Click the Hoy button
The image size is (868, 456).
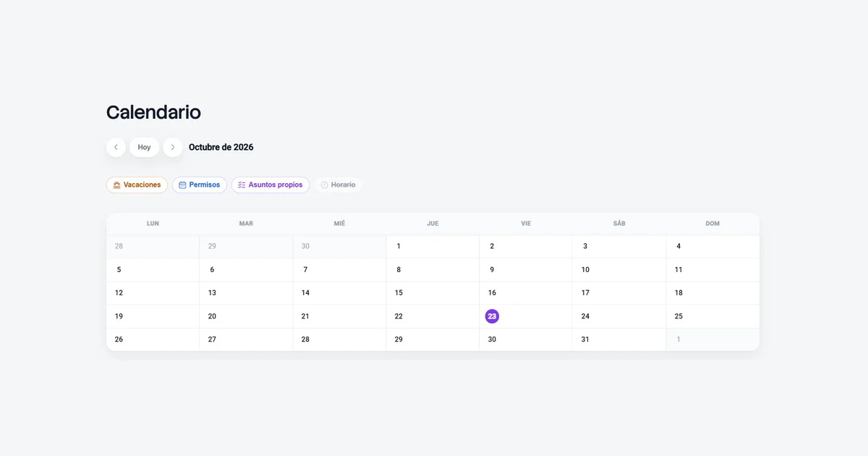coord(145,147)
